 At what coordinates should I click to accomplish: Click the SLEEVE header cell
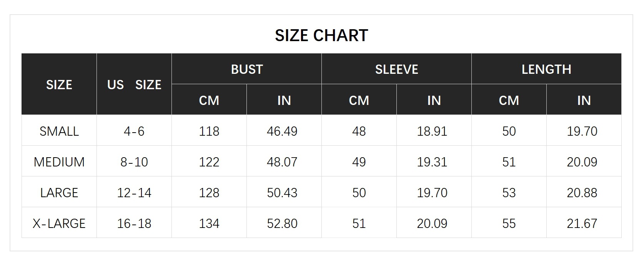click(396, 69)
